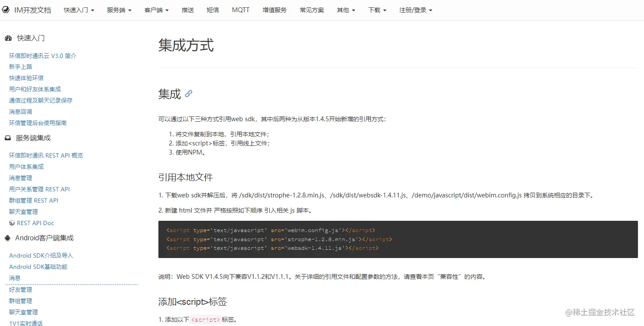Open 用户关系管理 REST API link
Screen dimensions: 644x326
pyautogui.click(x=39, y=189)
